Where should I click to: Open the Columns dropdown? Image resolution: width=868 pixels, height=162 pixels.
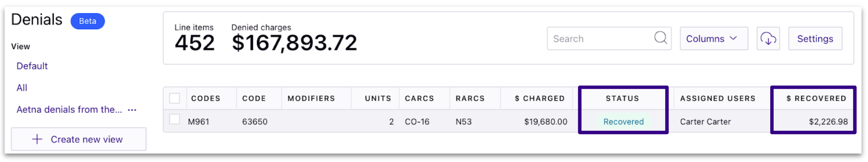[714, 38]
